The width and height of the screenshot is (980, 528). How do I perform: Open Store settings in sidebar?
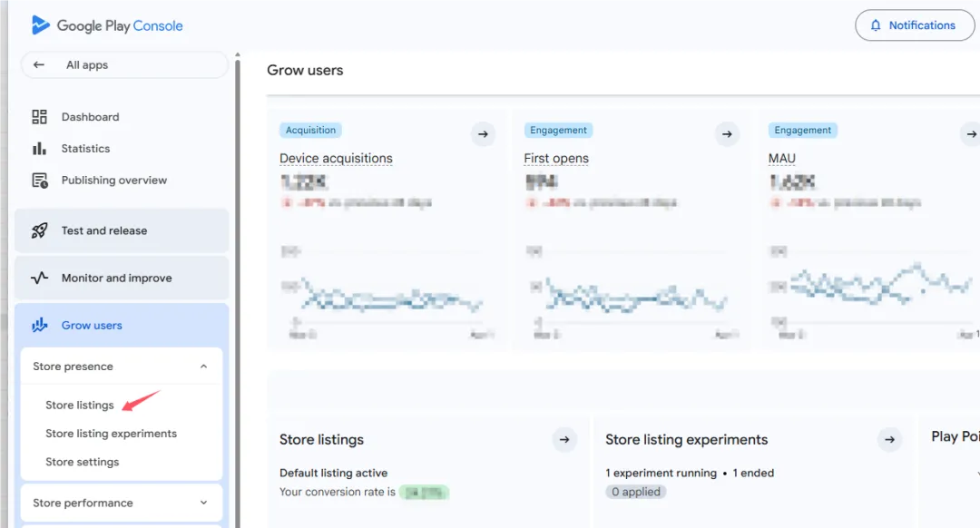click(82, 462)
